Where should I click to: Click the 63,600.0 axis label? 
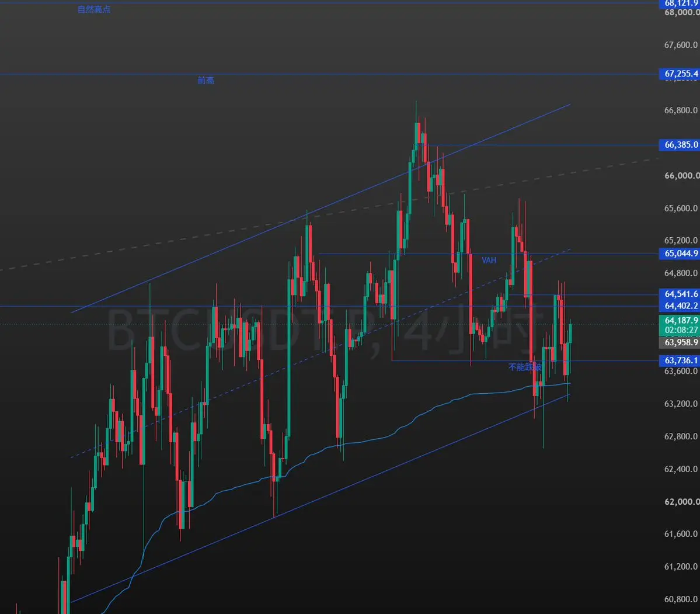[682, 372]
